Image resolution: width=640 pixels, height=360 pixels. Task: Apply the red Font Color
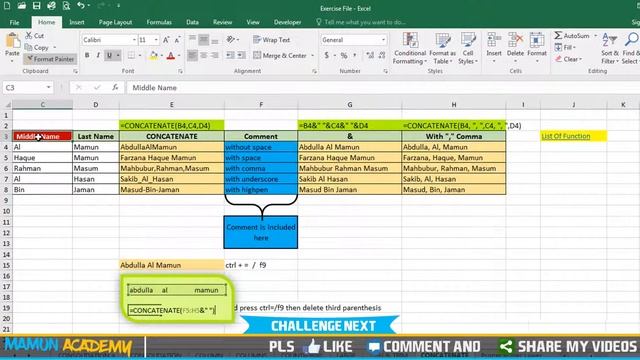[171, 56]
